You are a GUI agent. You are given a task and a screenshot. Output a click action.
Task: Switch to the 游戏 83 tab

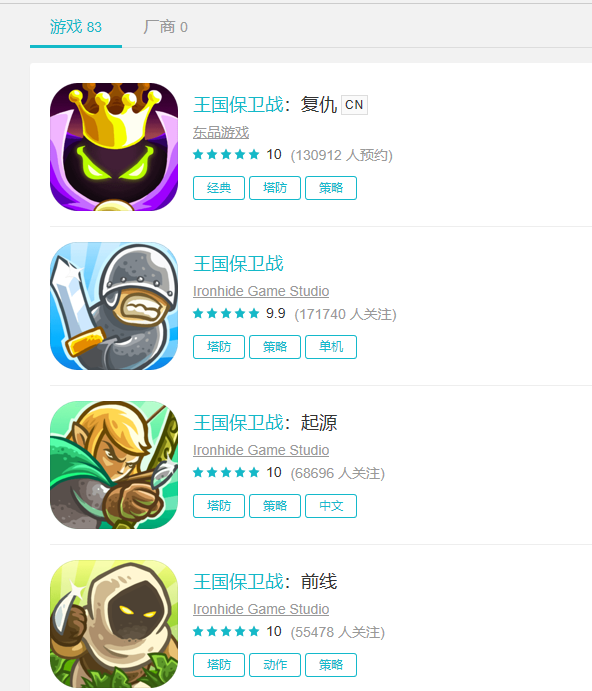(76, 27)
